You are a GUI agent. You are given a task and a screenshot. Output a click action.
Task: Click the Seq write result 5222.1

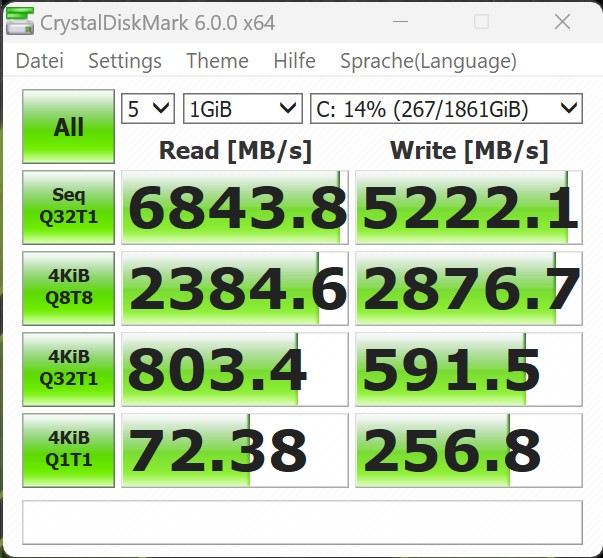coord(469,207)
